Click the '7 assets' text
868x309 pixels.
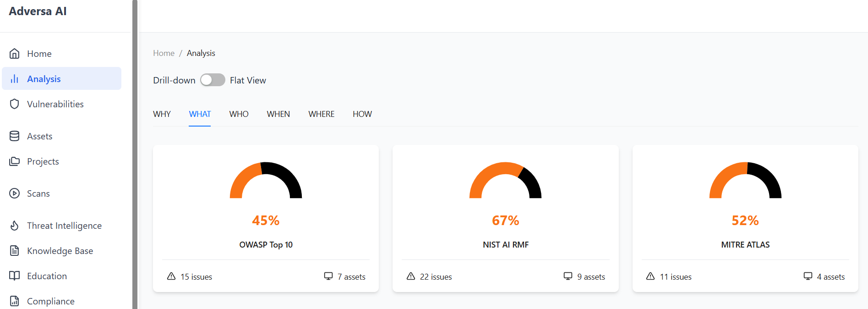tap(351, 277)
